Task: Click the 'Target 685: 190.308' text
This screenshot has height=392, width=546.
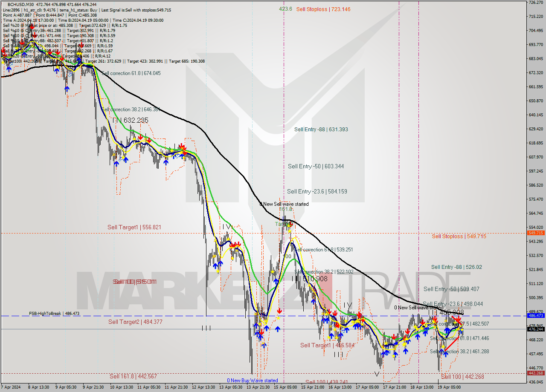Action: [187, 61]
